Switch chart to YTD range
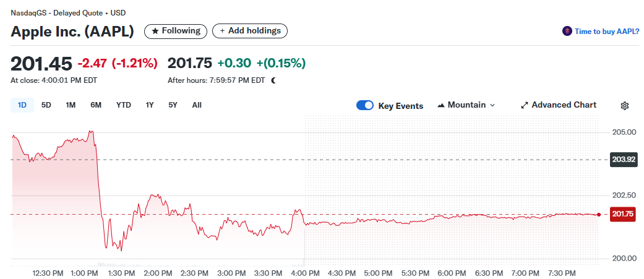The width and height of the screenshot is (644, 279). (124, 105)
